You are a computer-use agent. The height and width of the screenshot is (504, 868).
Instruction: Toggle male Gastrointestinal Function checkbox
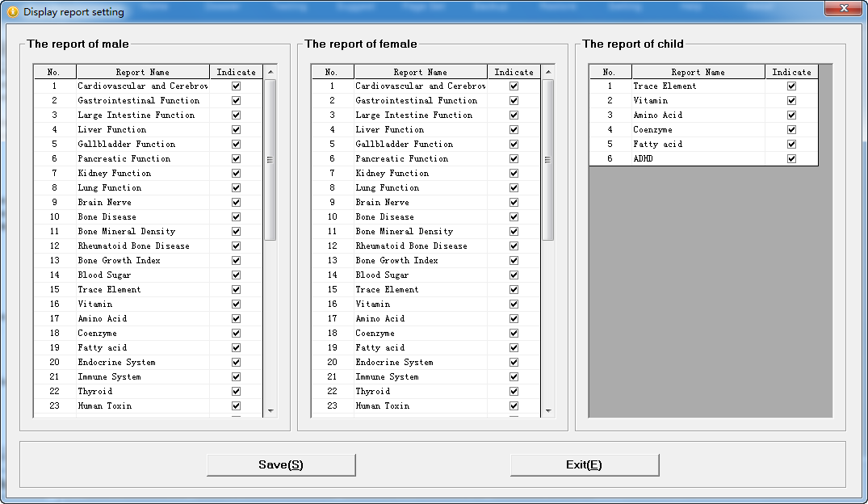237,100
